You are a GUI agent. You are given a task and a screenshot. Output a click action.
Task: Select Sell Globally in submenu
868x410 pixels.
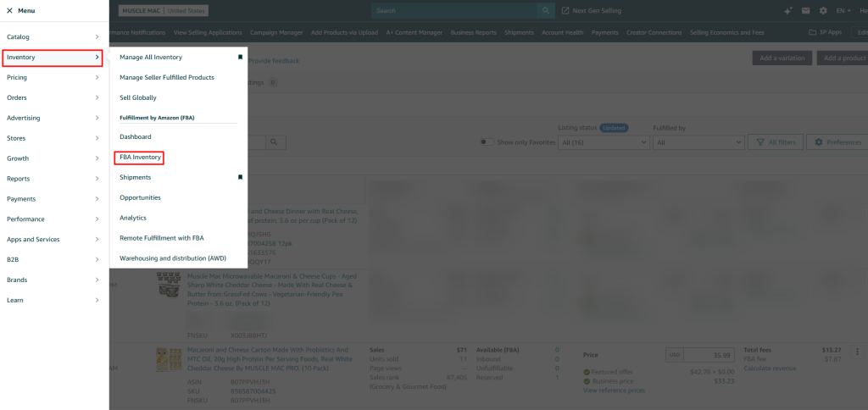click(x=138, y=98)
